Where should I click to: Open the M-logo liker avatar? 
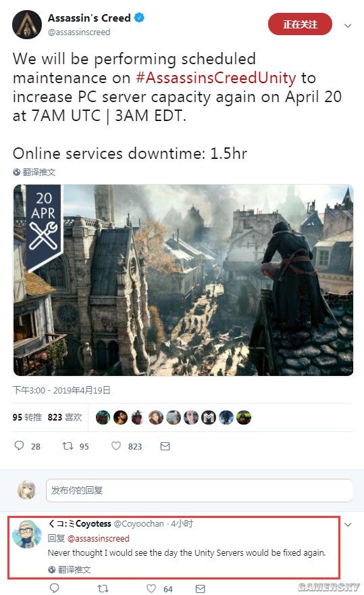tap(209, 418)
